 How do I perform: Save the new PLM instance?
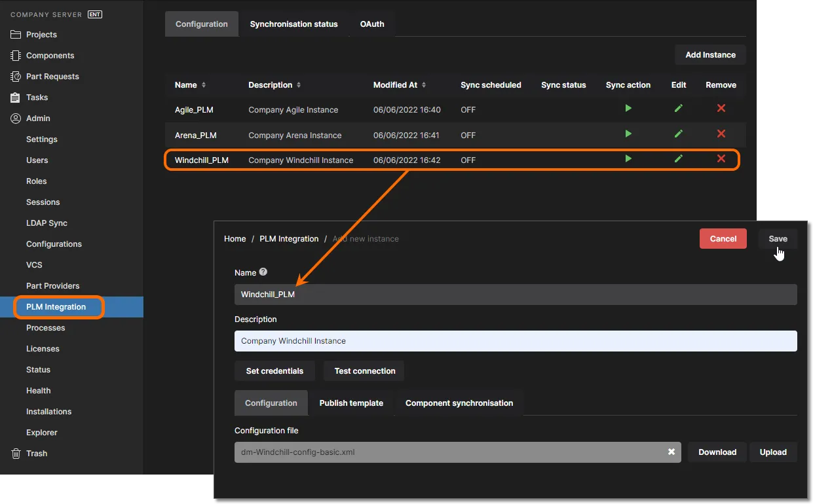point(778,239)
